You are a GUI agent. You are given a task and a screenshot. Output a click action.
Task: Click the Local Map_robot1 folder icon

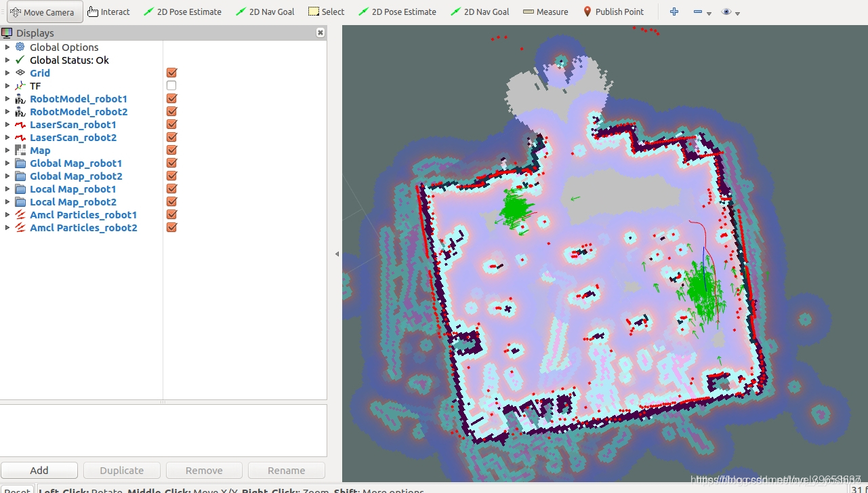[20, 189]
